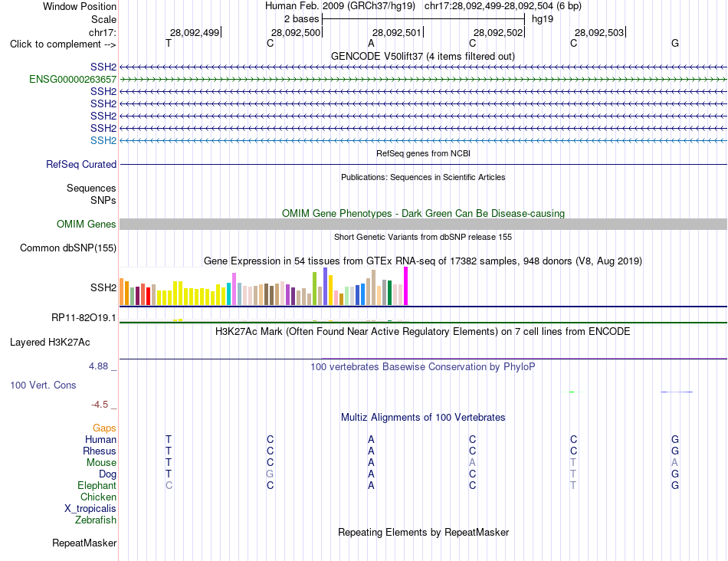
Task: Click the "2 bases" scale bar label
Action: pyautogui.click(x=301, y=19)
